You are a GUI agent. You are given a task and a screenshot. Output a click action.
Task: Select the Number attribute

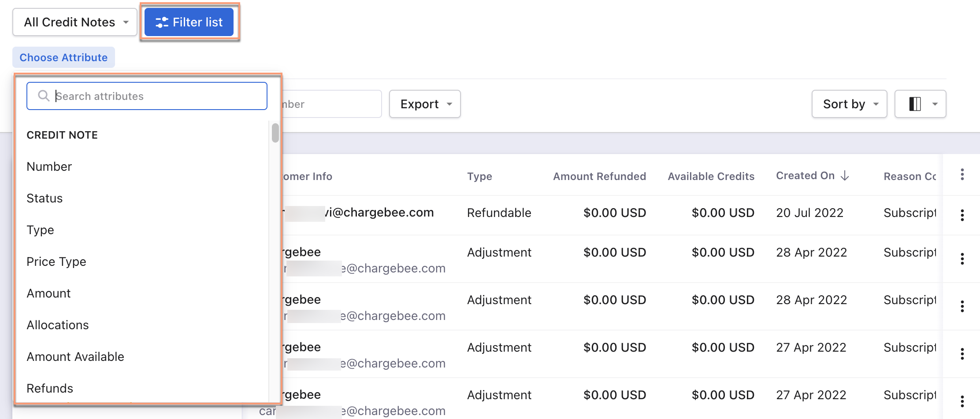click(x=49, y=166)
